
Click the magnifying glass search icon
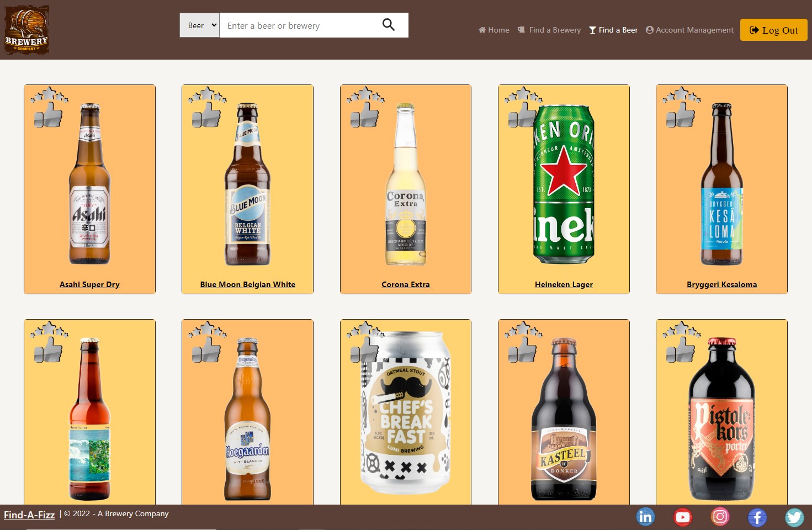pyautogui.click(x=389, y=25)
